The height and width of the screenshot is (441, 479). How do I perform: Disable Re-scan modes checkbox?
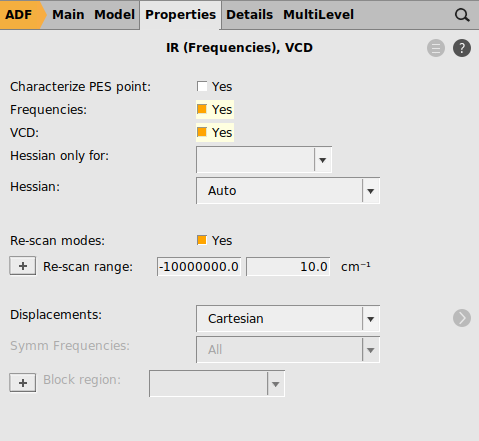202,240
